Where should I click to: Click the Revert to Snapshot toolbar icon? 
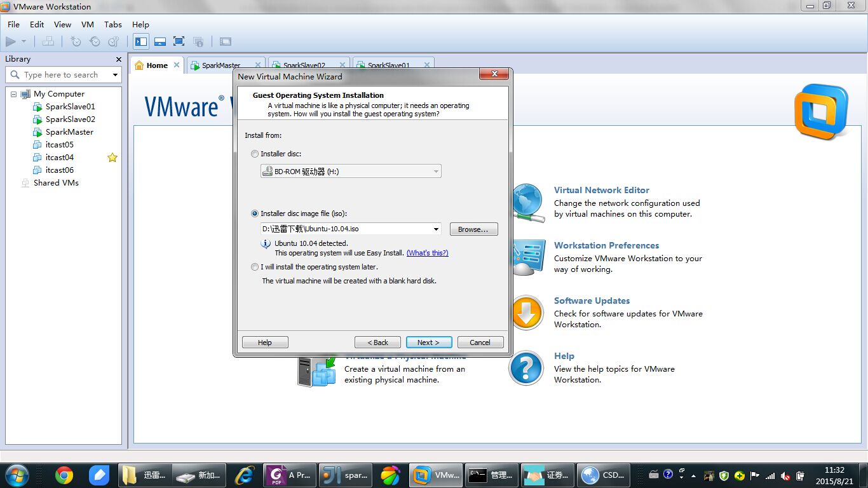(x=95, y=42)
